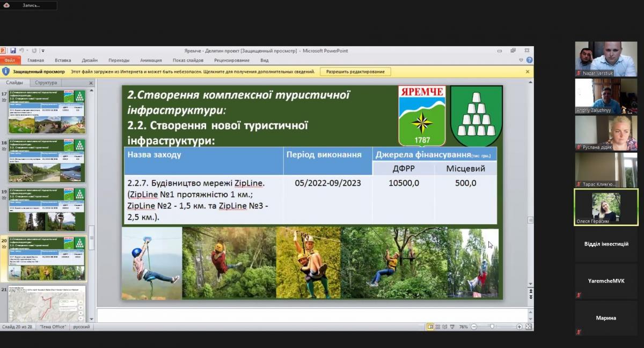
Task: Switch to Slide Sorter view icon
Action: click(438, 327)
